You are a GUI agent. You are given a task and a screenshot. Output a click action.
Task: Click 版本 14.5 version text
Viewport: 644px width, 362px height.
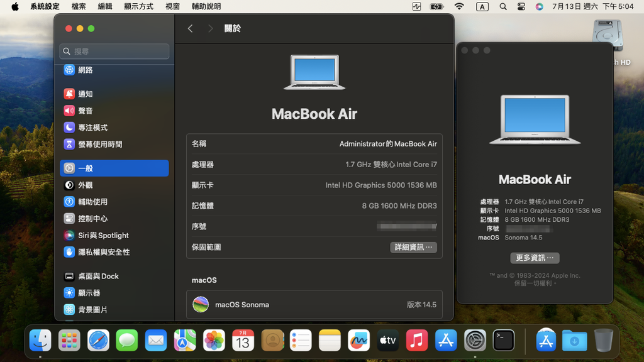point(421,305)
